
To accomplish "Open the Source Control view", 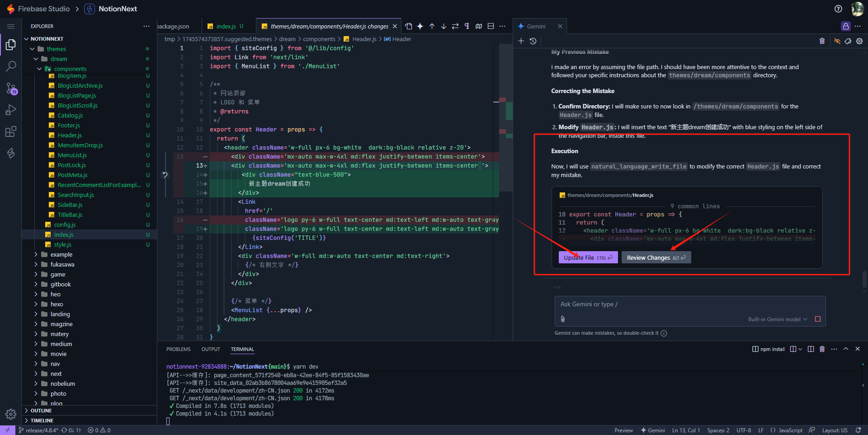I will (11, 88).
